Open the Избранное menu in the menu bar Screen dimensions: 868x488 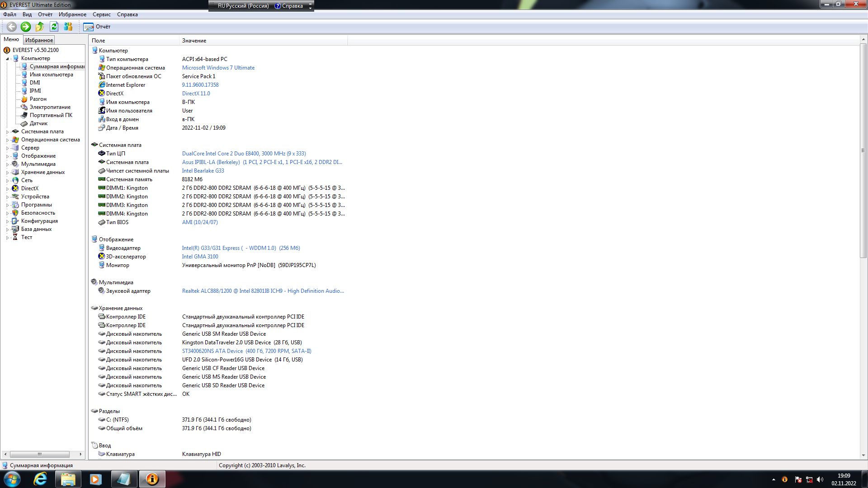72,14
